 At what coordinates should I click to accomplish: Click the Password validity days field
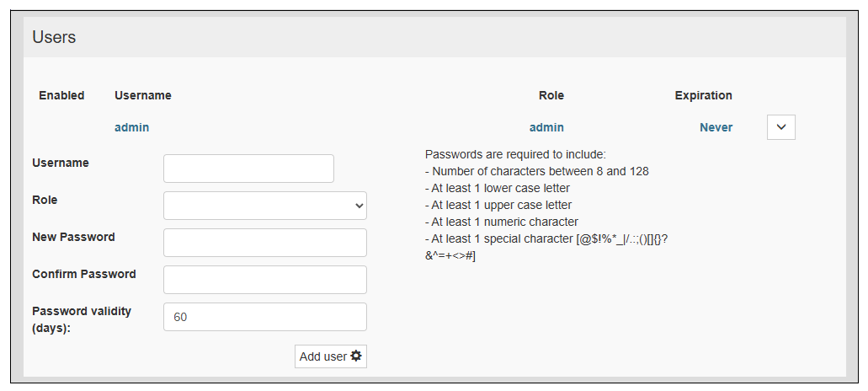tap(264, 317)
